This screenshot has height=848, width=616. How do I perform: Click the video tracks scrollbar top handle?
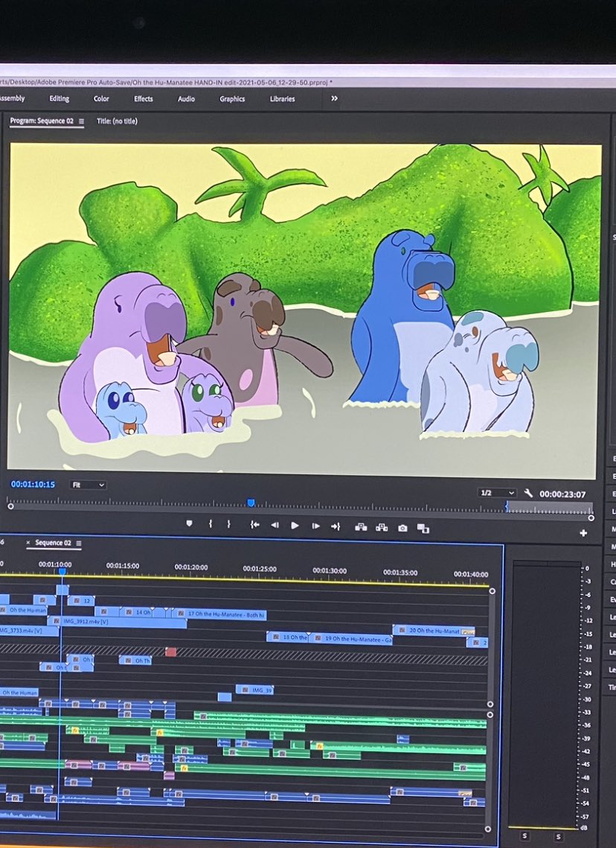pos(492,590)
